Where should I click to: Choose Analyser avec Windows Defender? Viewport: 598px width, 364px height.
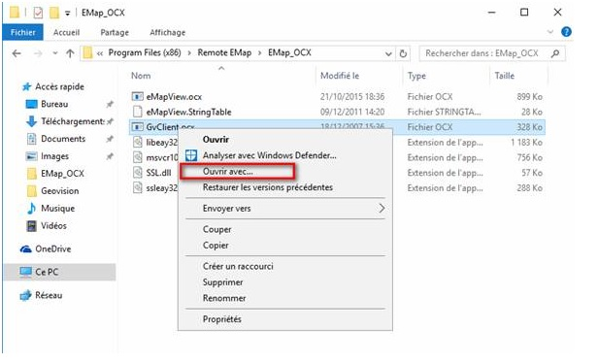[x=269, y=155]
